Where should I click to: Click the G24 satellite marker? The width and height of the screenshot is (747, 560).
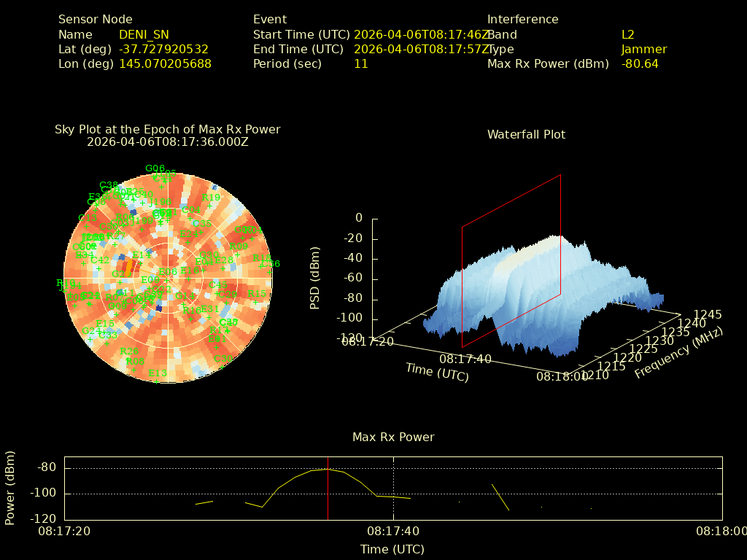[90, 338]
